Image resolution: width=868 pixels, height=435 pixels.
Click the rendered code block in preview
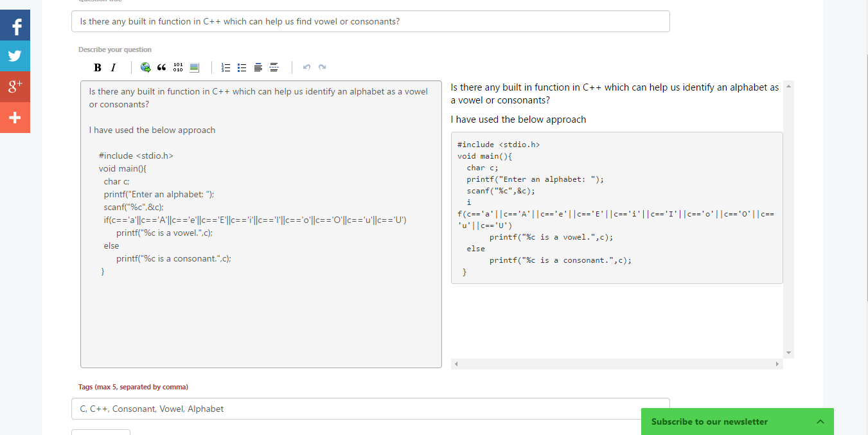click(617, 208)
